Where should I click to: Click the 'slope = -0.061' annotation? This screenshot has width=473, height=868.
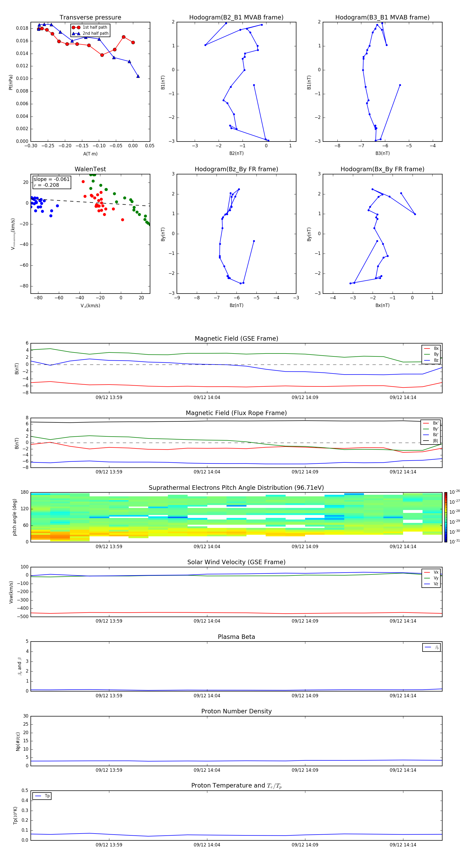pyautogui.click(x=52, y=179)
